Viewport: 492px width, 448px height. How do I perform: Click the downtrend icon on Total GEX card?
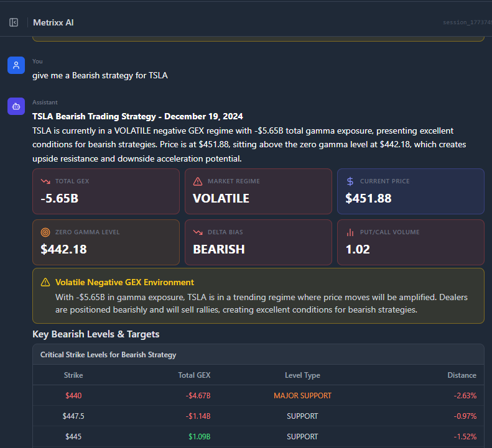tap(45, 181)
